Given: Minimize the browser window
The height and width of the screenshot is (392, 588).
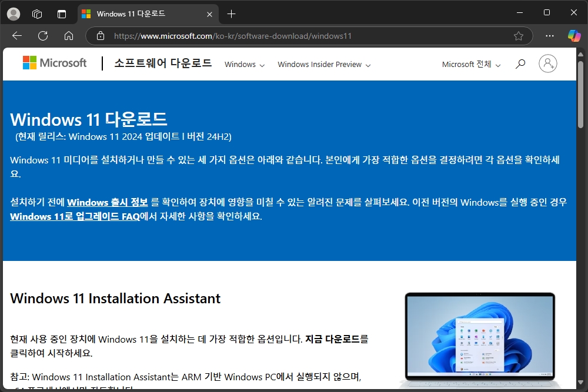Looking at the screenshot, I should tap(520, 13).
